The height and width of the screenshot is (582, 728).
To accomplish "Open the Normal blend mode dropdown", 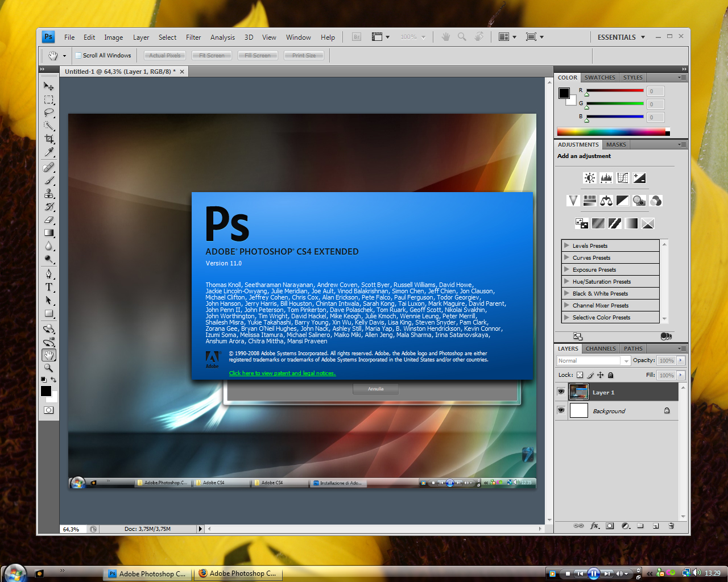I will (594, 360).
